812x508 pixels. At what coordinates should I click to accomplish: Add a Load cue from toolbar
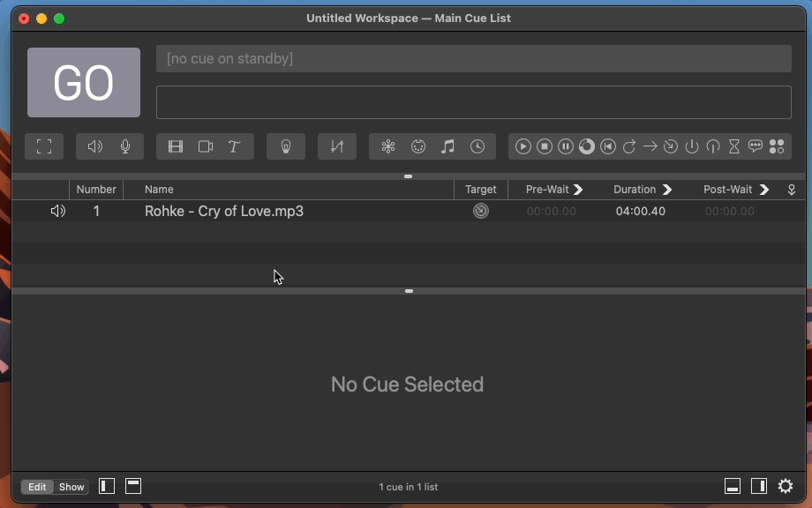click(x=587, y=146)
